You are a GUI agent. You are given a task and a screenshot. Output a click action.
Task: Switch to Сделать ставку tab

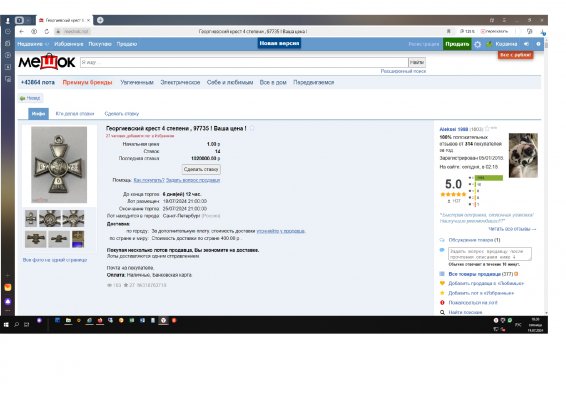(122, 114)
